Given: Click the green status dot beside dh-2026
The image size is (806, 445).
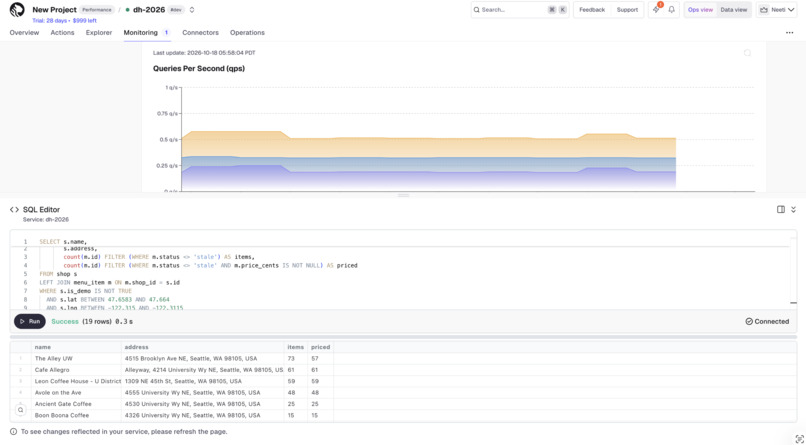Looking at the screenshot, I should click(127, 10).
